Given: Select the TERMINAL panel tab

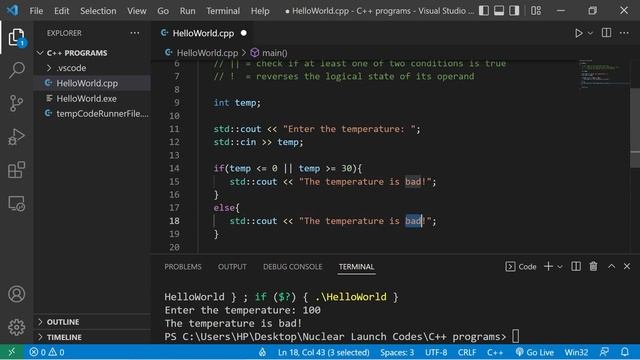Looking at the screenshot, I should 356,267.
